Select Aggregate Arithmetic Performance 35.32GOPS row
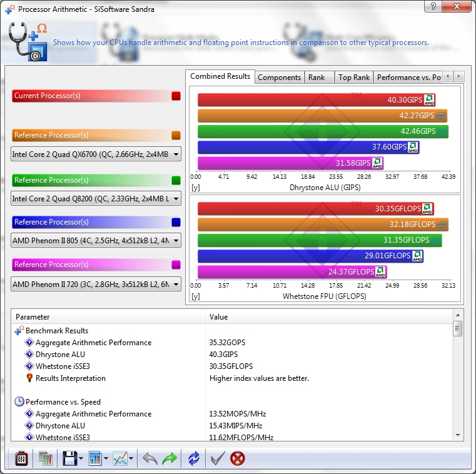Viewport: 476px width, 474px height. [232, 342]
